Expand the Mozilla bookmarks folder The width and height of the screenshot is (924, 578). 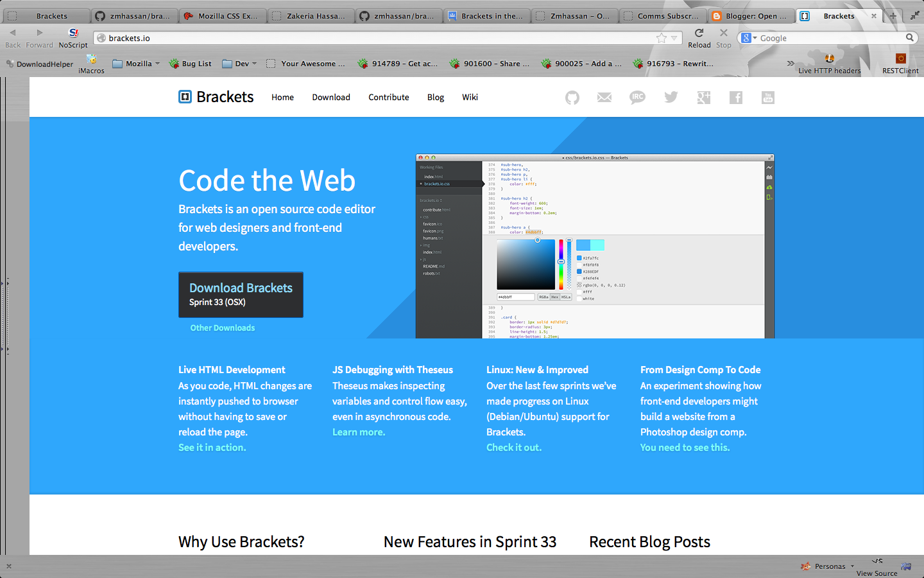tap(135, 63)
